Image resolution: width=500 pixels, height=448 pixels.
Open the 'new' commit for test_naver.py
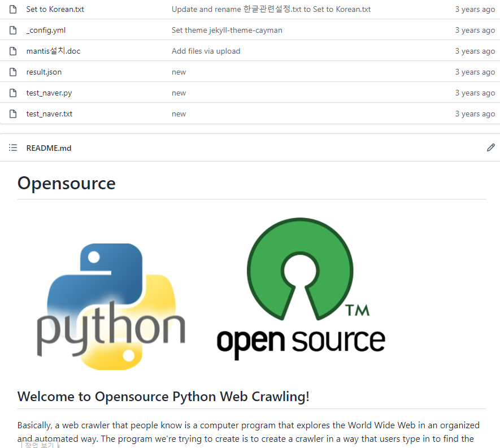click(179, 93)
